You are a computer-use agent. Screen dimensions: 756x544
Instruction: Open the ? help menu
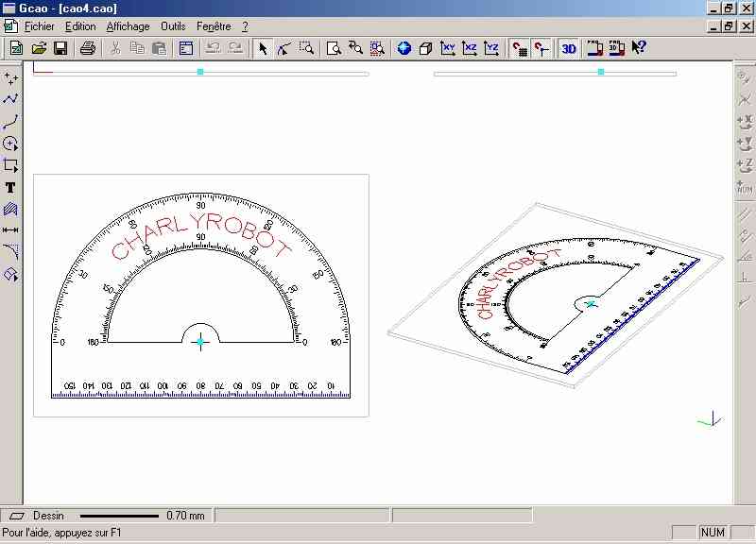click(x=245, y=26)
